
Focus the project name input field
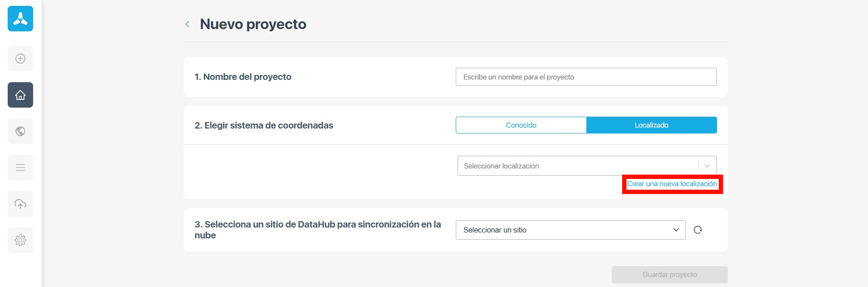[x=586, y=77]
